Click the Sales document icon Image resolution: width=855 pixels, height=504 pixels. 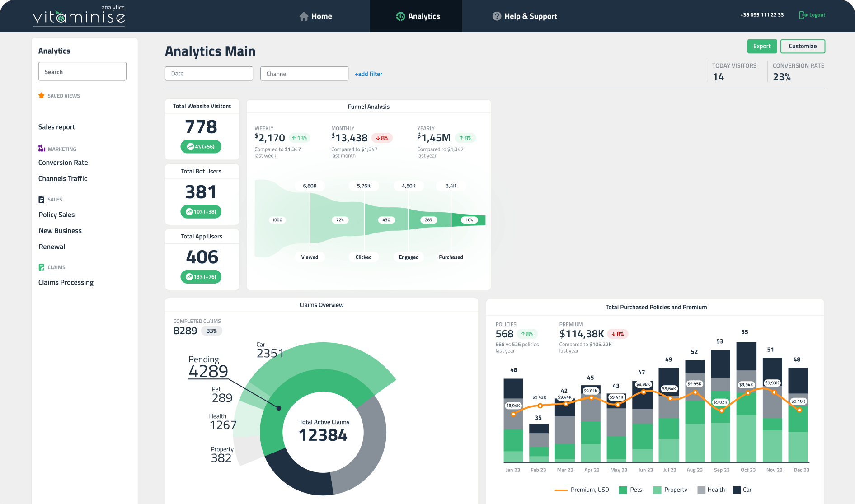(42, 200)
